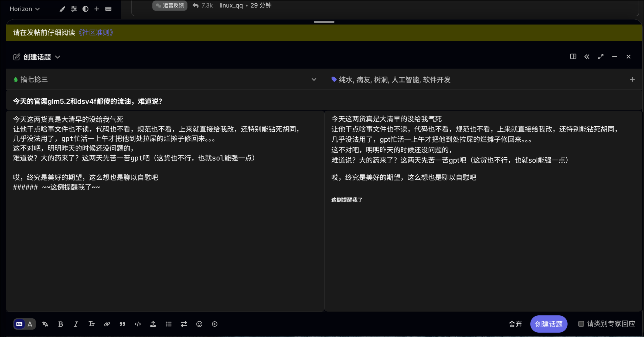
Task: Open the 《社区准则》 link
Action: pos(96,33)
